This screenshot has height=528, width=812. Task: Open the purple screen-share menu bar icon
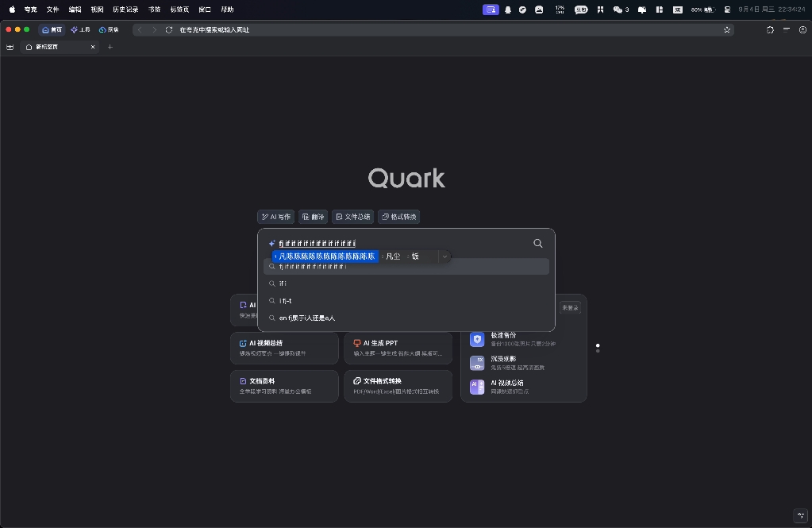[x=491, y=10]
